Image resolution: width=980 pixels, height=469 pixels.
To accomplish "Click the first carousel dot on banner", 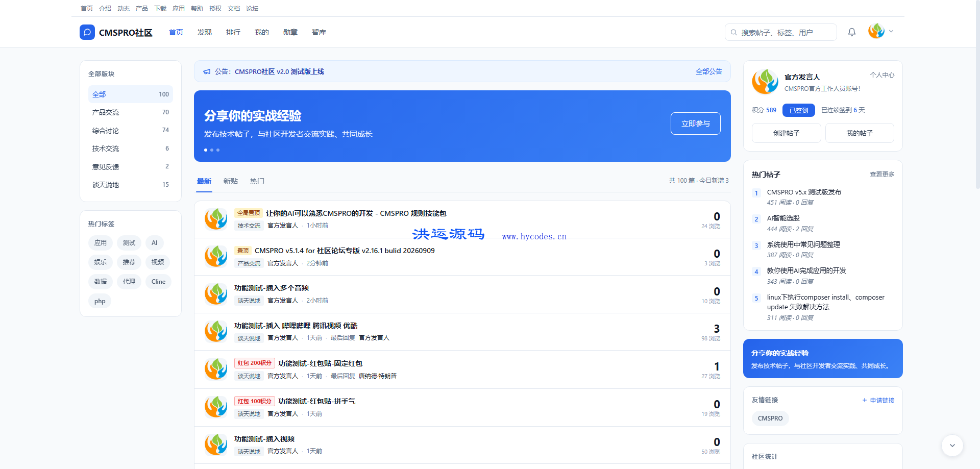I will [206, 150].
